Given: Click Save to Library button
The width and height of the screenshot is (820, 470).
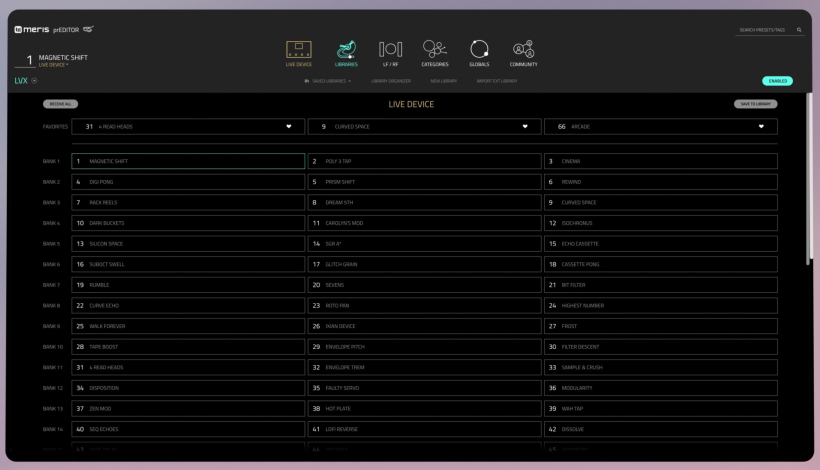Looking at the screenshot, I should (x=755, y=104).
